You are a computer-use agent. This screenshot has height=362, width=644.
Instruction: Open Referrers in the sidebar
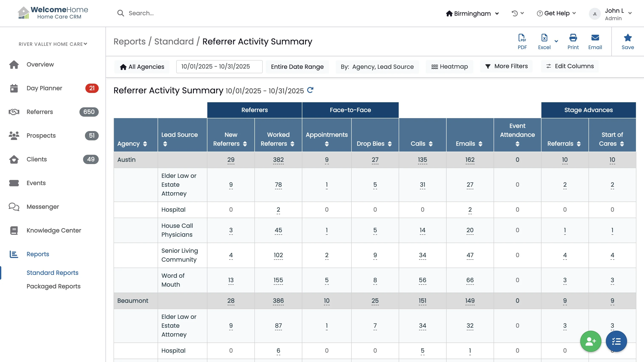coord(40,112)
